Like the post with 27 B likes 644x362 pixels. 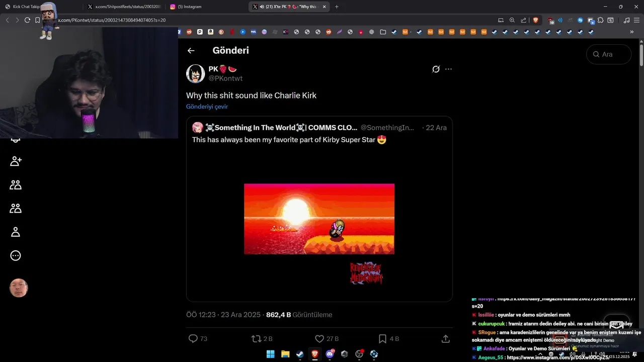point(319,339)
